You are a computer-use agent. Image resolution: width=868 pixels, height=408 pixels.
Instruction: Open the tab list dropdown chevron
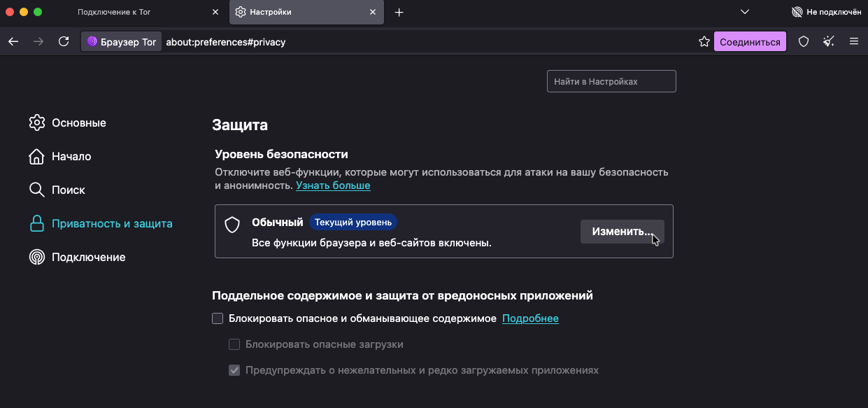[744, 12]
